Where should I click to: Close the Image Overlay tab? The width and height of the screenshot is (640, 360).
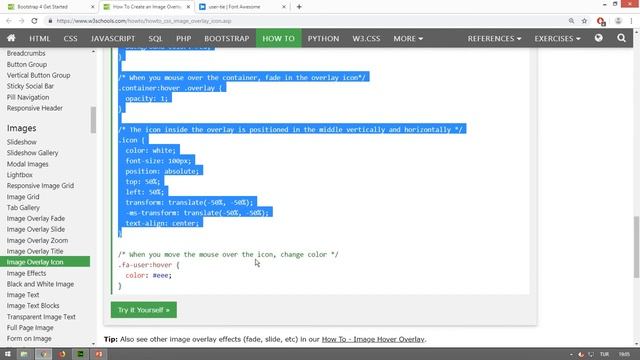[188, 7]
